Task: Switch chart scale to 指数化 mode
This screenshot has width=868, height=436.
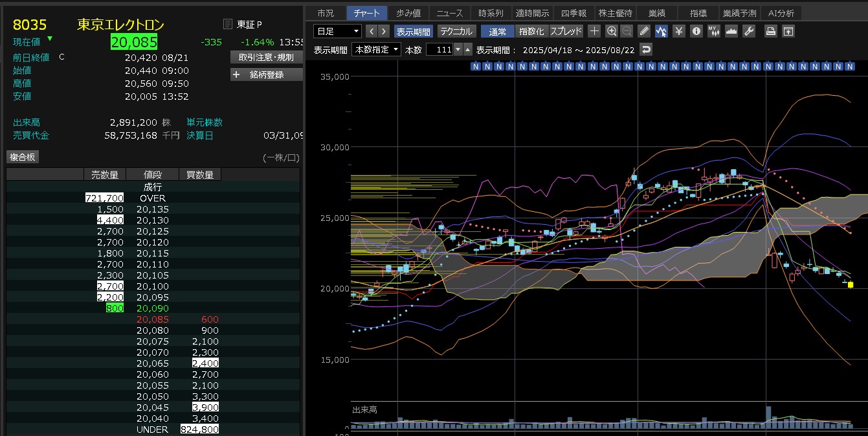Action: click(532, 31)
